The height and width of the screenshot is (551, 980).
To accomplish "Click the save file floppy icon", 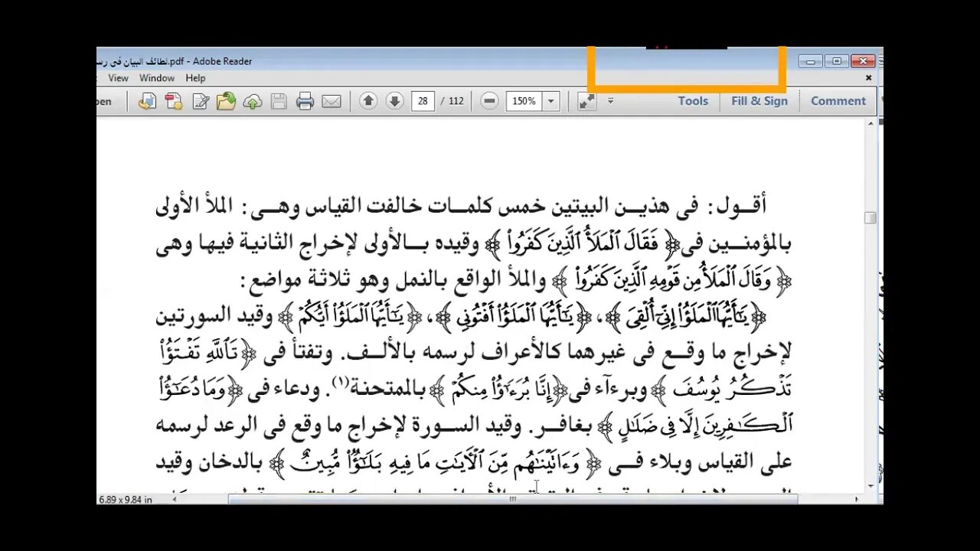I will point(279,101).
